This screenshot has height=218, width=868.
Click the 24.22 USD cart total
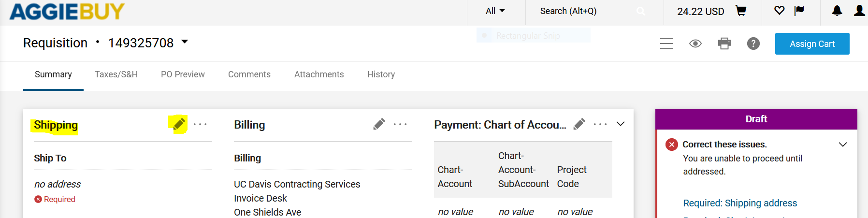click(700, 11)
